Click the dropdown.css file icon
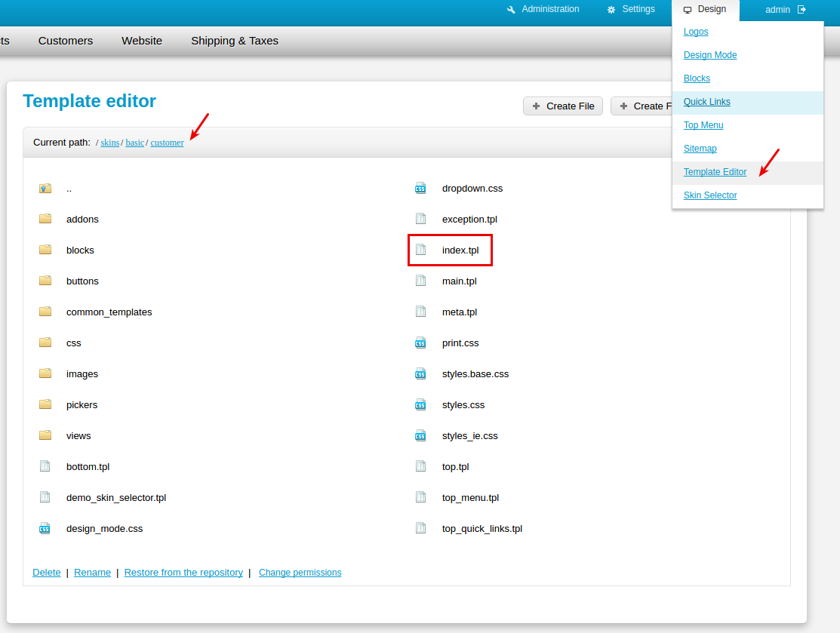 click(x=420, y=188)
